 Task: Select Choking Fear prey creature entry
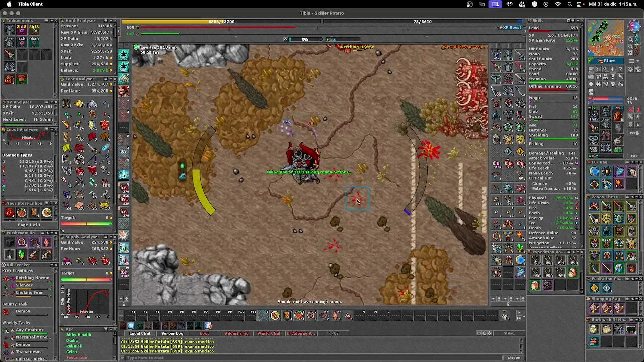28,293
